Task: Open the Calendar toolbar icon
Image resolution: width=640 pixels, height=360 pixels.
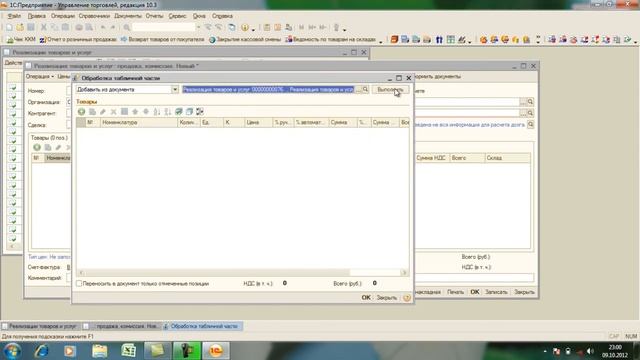Action: click(x=278, y=27)
